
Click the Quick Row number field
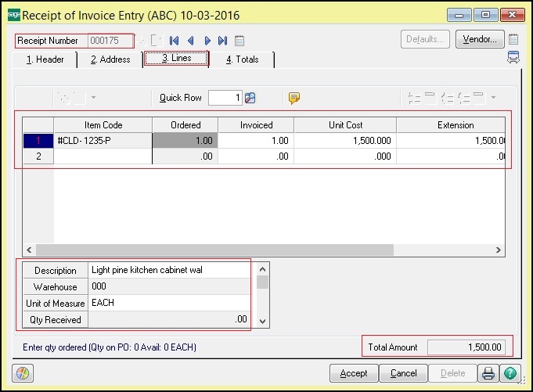coord(225,98)
